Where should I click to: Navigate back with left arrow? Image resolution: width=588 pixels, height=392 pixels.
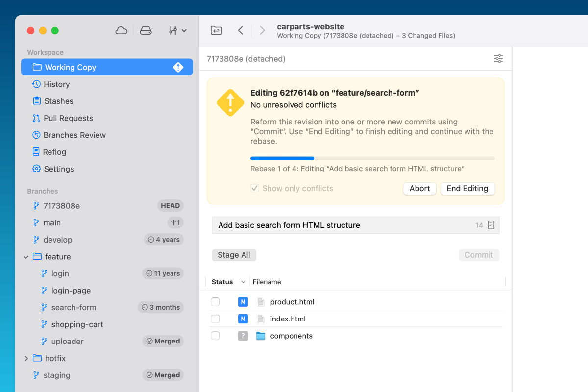coord(241,31)
